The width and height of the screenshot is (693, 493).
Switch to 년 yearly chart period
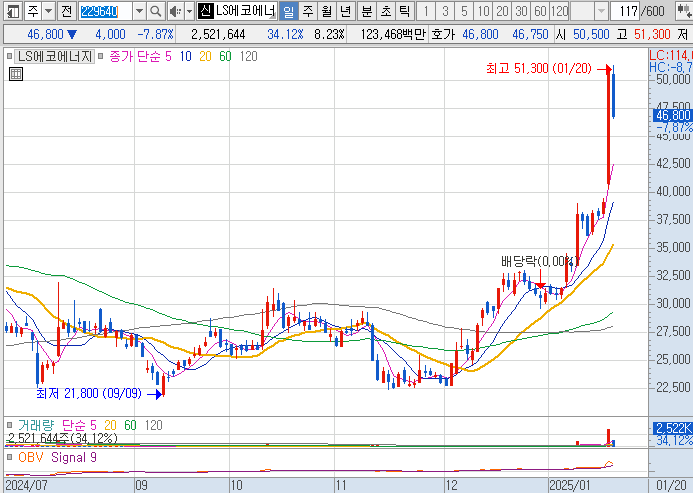click(x=346, y=11)
